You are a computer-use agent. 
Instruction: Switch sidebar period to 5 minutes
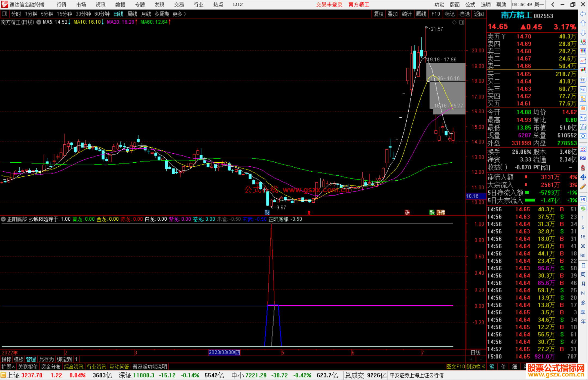583,227
